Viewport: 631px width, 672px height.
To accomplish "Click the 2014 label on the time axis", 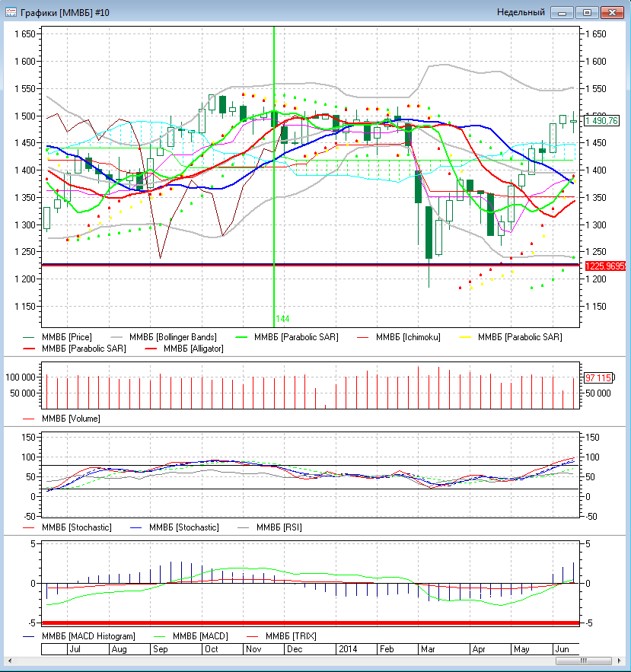I will pos(348,649).
